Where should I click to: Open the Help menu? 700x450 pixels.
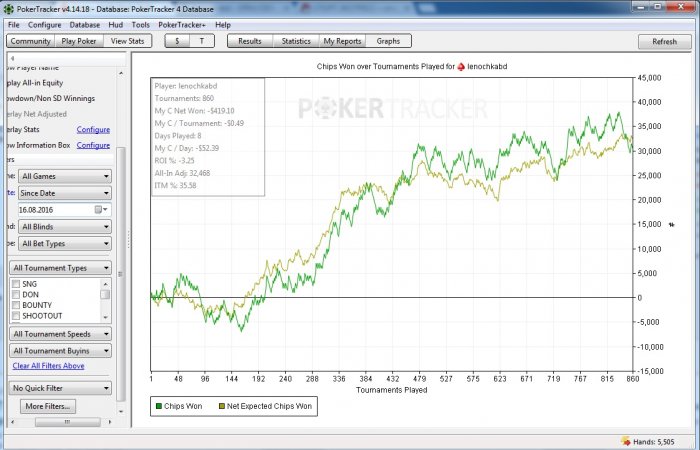point(223,25)
